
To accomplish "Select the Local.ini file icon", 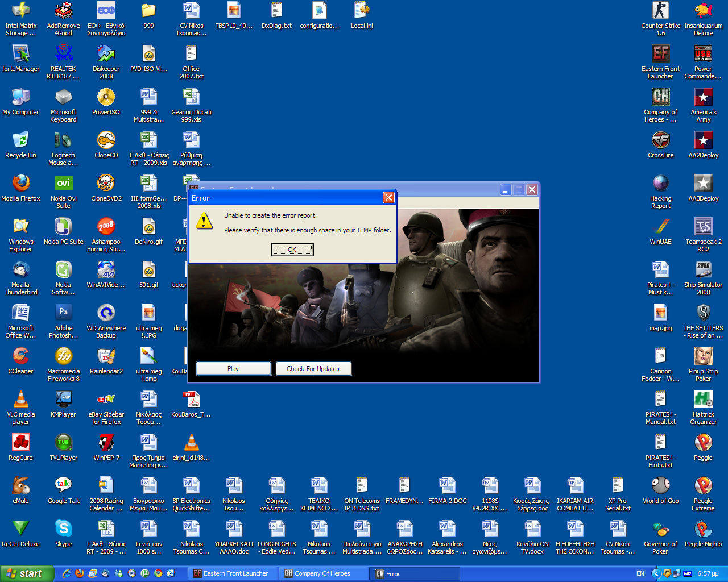I will [362, 15].
